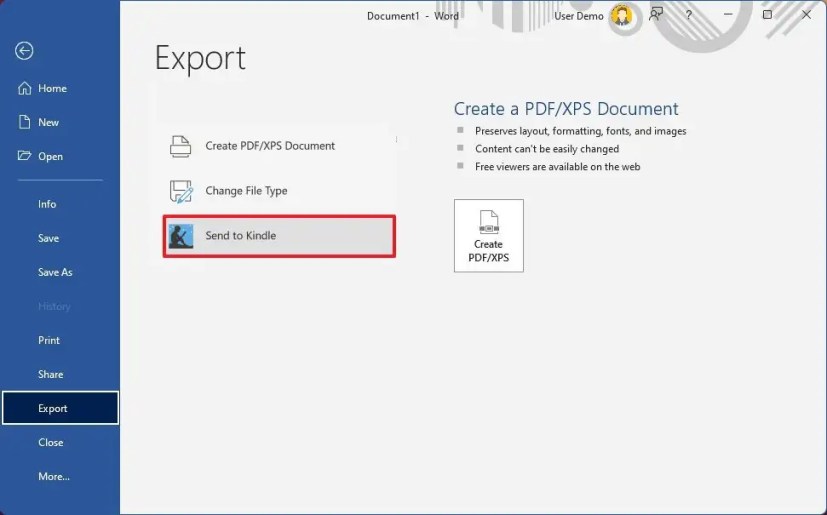Open the Print page
The height and width of the screenshot is (515, 827).
point(49,340)
